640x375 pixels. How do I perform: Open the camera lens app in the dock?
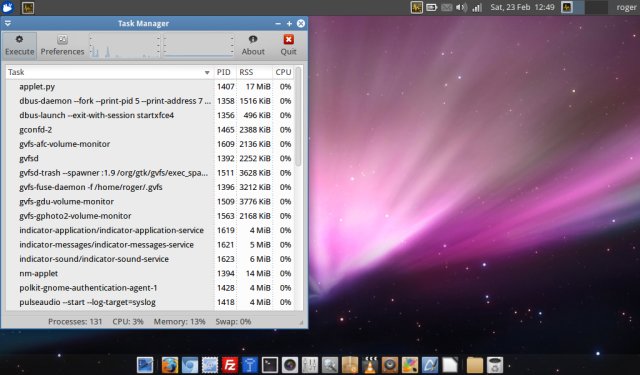click(290, 365)
